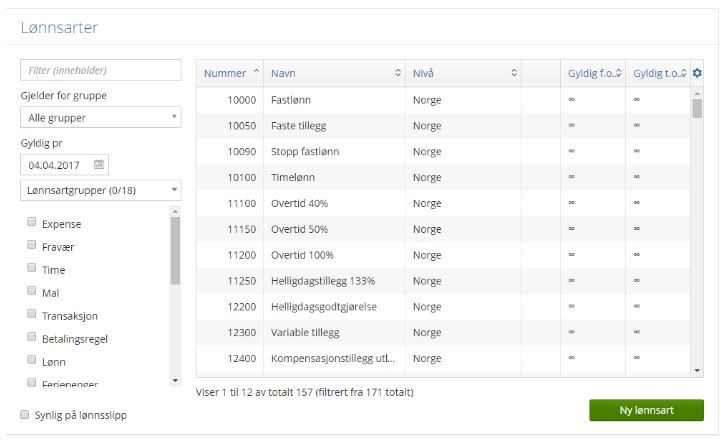This screenshot has height=440, width=721.
Task: Open the calendar date picker icon
Action: (99, 164)
